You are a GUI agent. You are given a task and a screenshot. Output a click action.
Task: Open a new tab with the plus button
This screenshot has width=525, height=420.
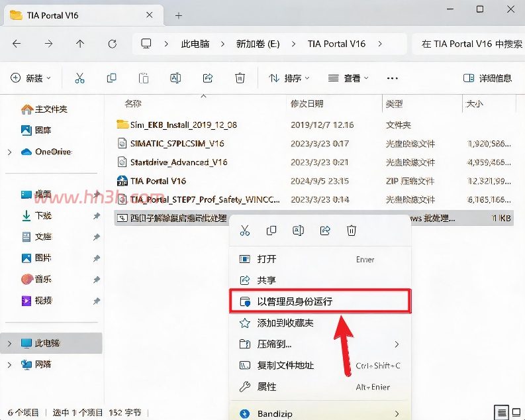coord(179,15)
